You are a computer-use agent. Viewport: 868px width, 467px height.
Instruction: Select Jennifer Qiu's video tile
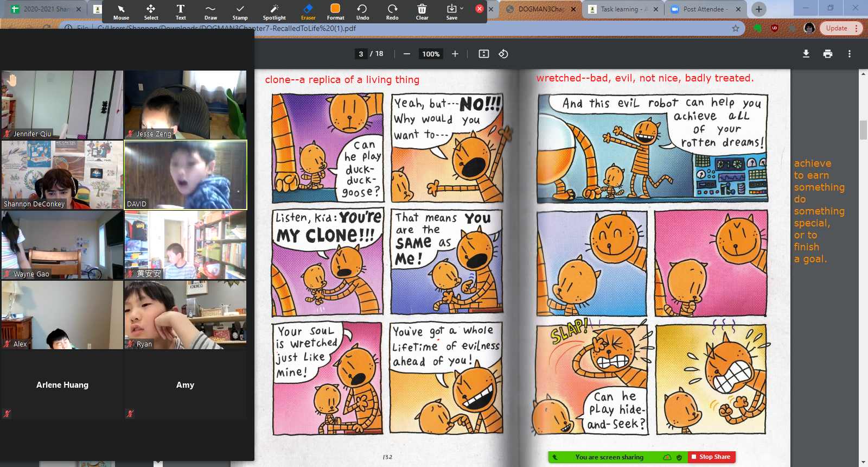[62, 105]
